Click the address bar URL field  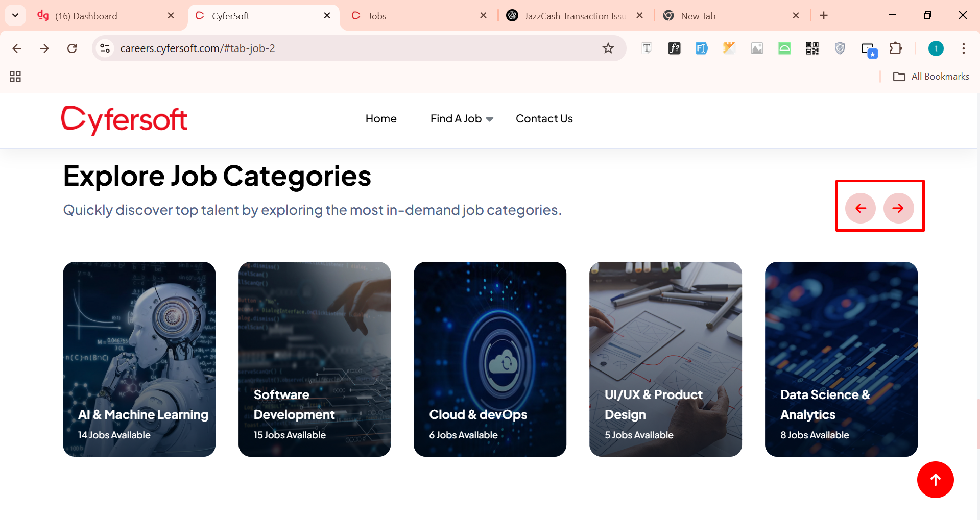tap(347, 48)
